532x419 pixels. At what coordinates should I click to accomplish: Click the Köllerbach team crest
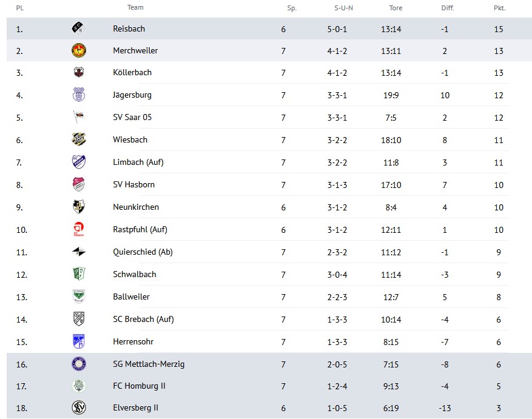[79, 73]
